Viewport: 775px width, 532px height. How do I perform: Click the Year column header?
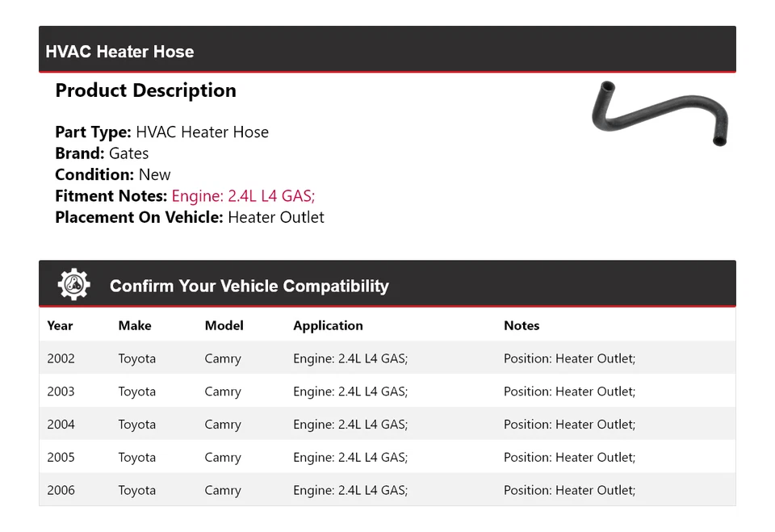tap(60, 325)
